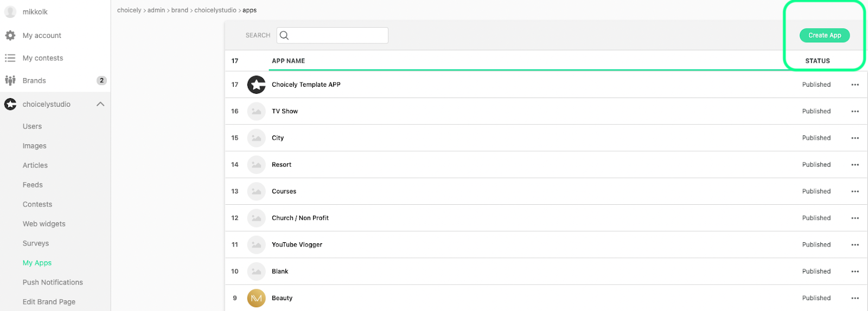Click the Blank app placeholder image icon
868x311 pixels.
coord(257,271)
